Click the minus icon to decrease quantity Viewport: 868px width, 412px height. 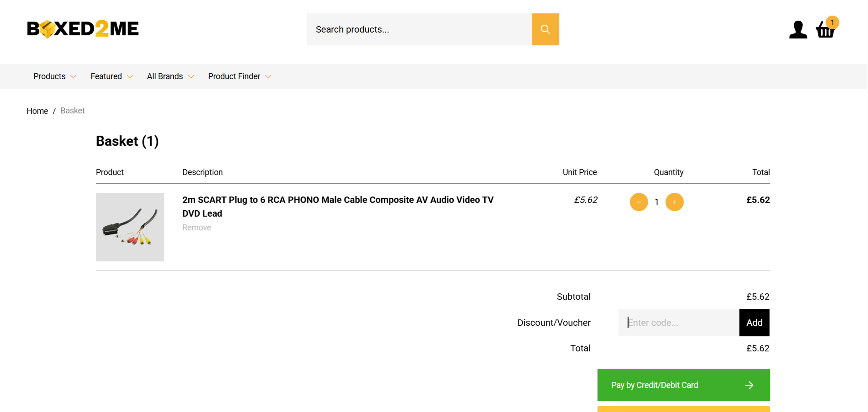639,202
